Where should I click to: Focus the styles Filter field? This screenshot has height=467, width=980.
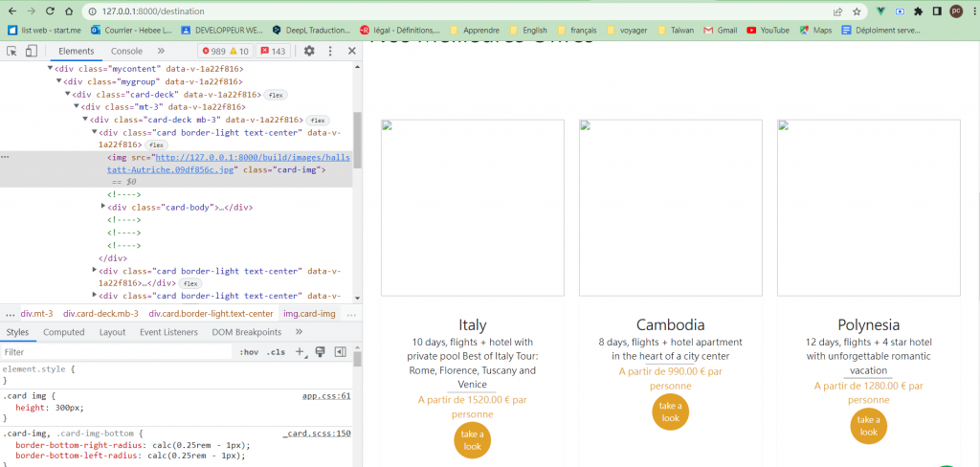(116, 352)
